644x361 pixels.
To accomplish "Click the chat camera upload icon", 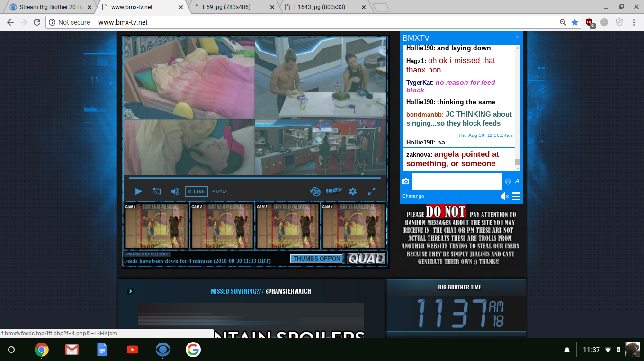I will click(x=406, y=181).
